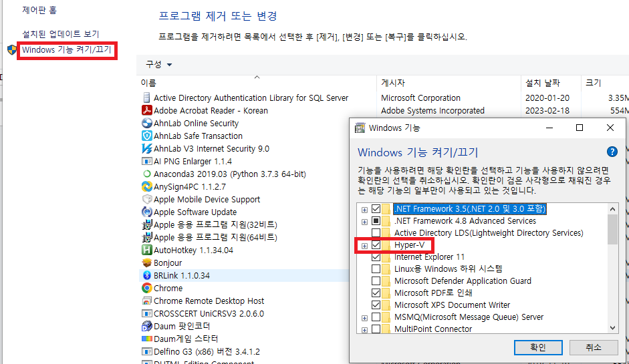Confirm with the 확인 button
The width and height of the screenshot is (629, 364).
538,347
